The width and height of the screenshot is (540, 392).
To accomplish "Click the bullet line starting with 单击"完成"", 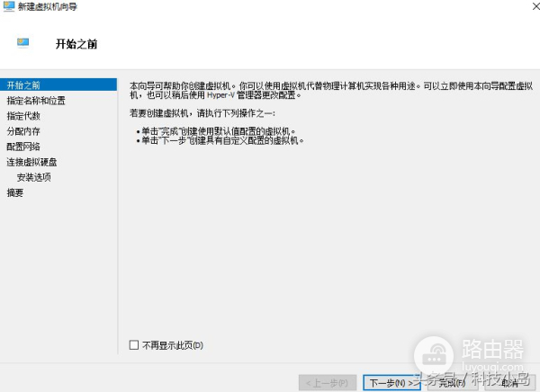I will [219, 131].
